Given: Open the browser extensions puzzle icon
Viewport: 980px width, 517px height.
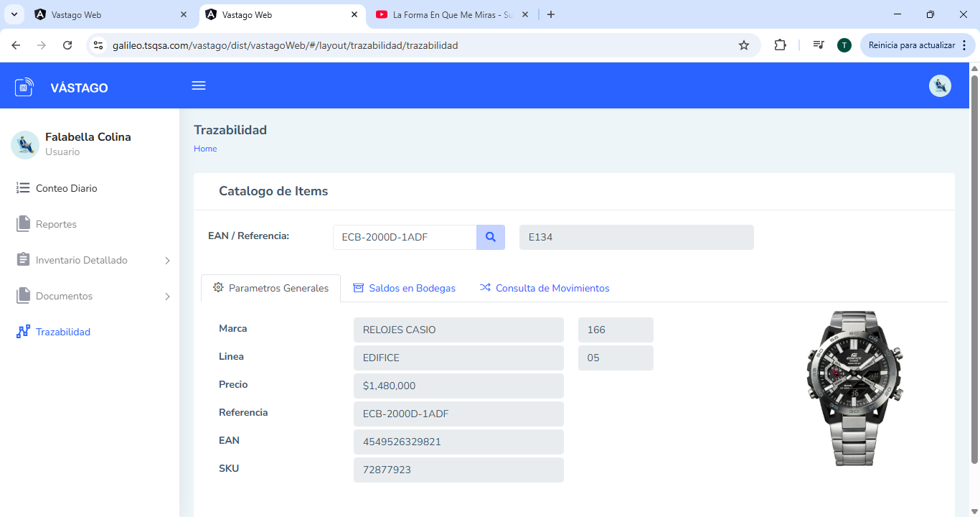Looking at the screenshot, I should click(x=780, y=45).
